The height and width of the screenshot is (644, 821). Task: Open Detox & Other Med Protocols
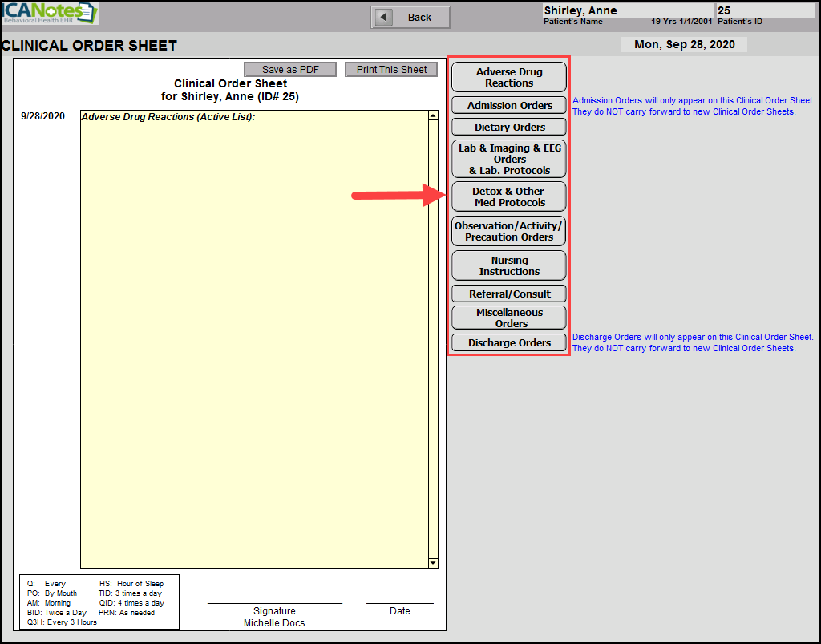click(x=509, y=196)
